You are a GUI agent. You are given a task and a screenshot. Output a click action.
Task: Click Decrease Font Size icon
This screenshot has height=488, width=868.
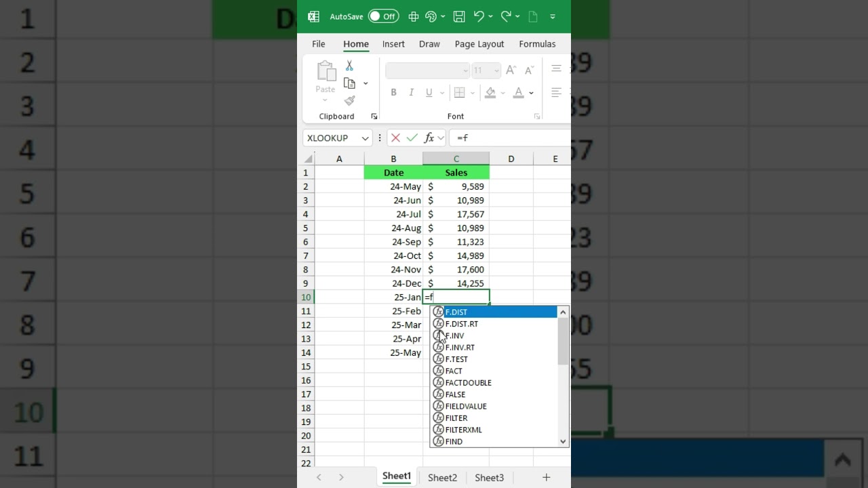(x=528, y=70)
